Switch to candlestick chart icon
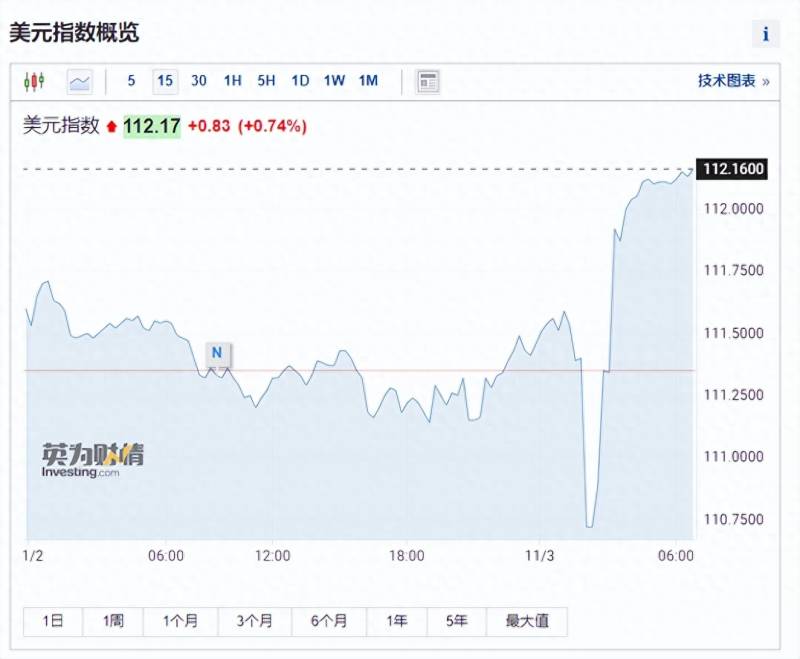The image size is (800, 659). click(34, 82)
